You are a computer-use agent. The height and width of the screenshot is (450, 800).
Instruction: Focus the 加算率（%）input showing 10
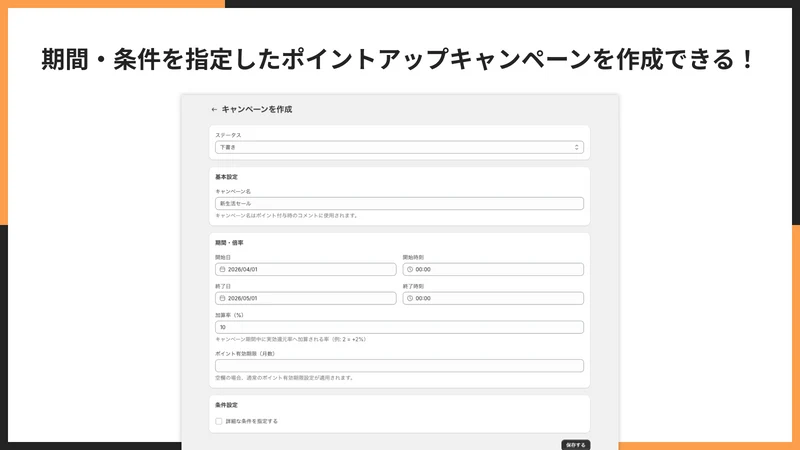pyautogui.click(x=399, y=327)
